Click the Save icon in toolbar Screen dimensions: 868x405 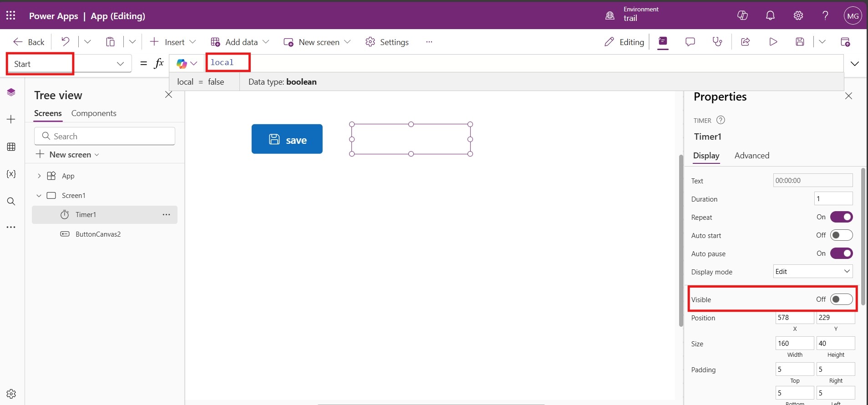click(800, 42)
